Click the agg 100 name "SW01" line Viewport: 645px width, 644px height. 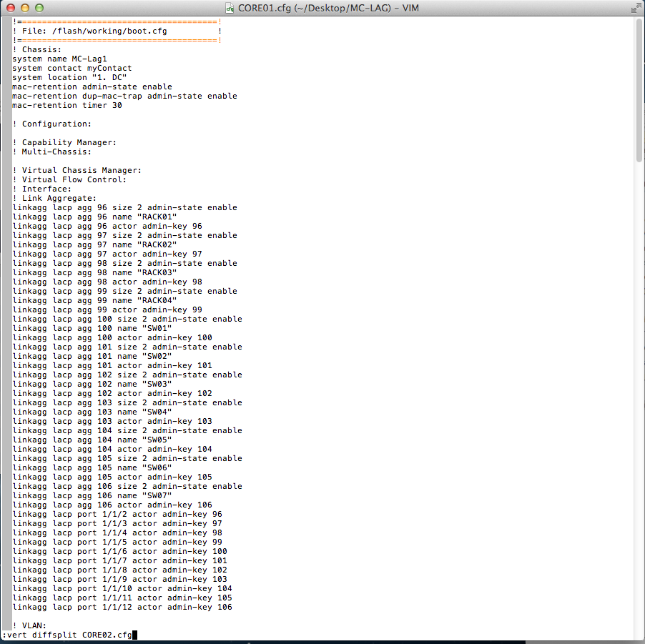pos(92,329)
